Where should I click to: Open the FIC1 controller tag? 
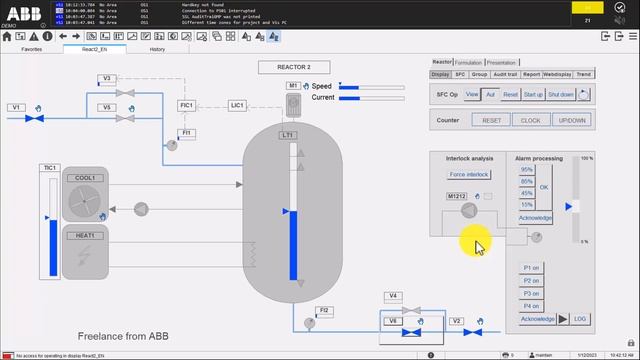coord(187,105)
